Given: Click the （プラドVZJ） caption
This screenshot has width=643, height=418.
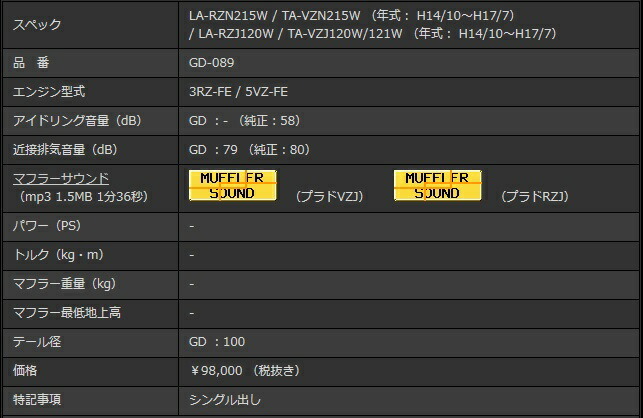Looking at the screenshot, I should click(330, 196).
